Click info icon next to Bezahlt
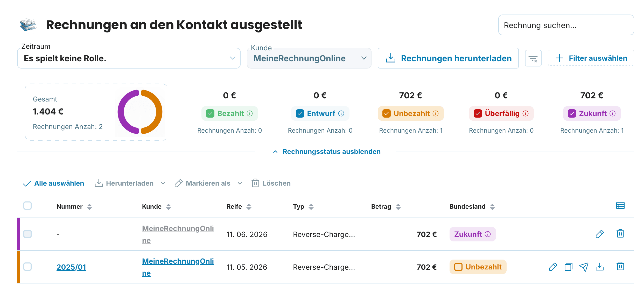 coord(250,113)
